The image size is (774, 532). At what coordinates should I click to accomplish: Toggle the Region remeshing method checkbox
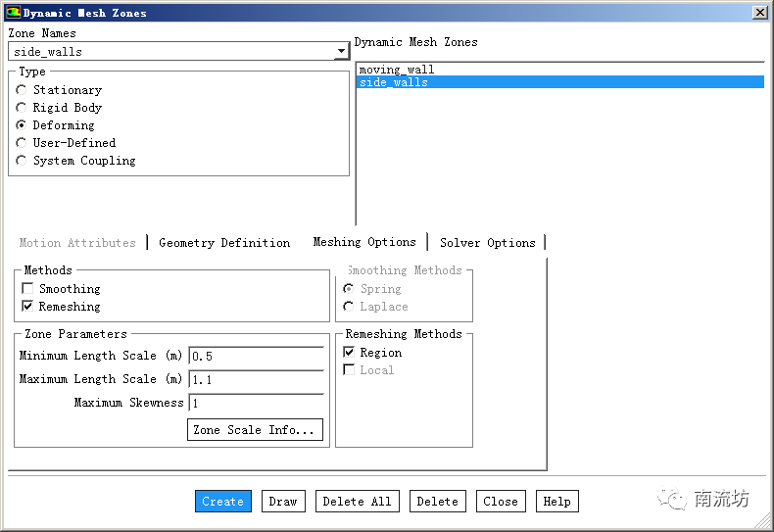tap(349, 353)
